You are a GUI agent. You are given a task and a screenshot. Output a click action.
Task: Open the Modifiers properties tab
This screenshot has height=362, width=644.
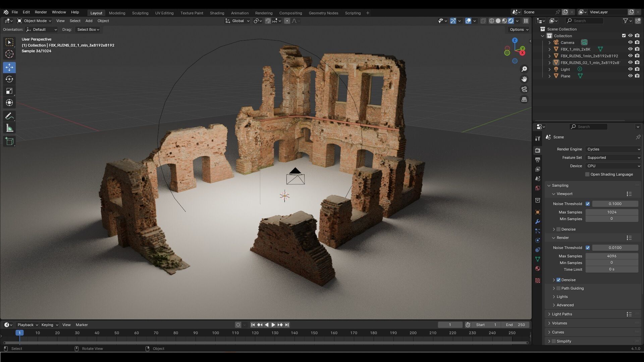click(538, 222)
